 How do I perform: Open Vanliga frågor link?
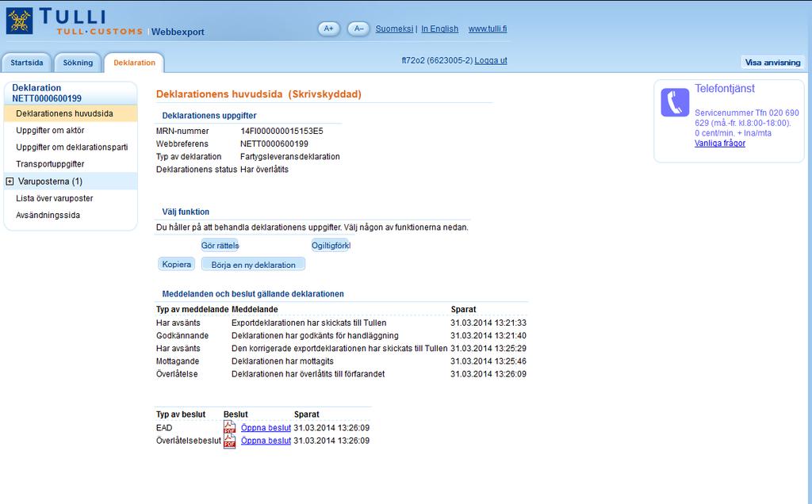coord(720,143)
